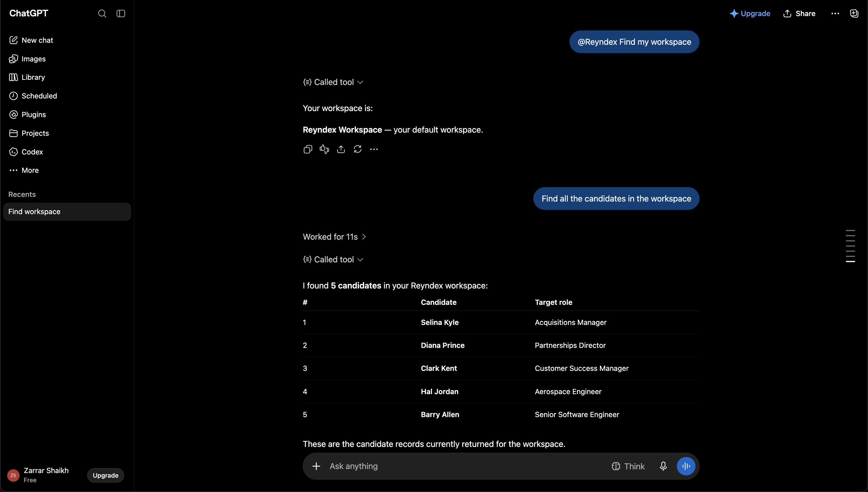
Task: Regenerate the workspace response
Action: (357, 149)
